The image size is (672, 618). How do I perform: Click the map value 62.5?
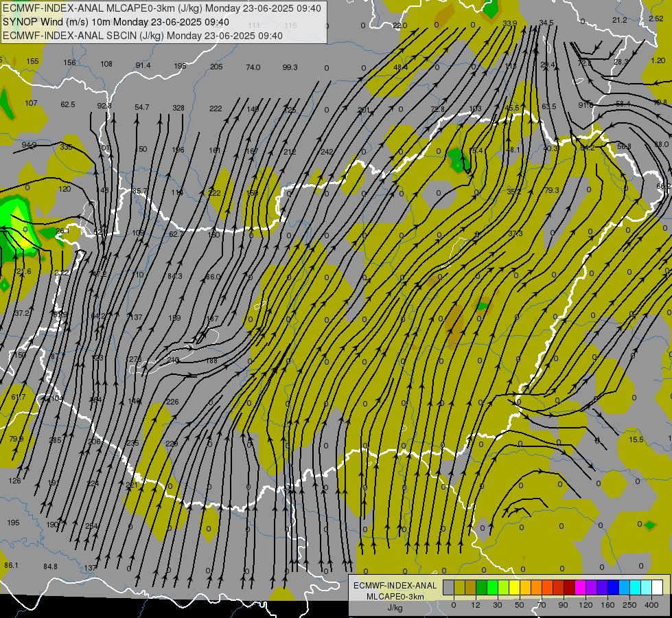(68, 104)
